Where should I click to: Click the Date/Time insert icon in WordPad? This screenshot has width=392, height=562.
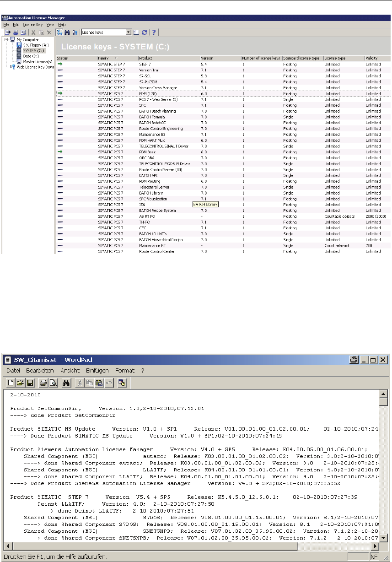tap(122, 384)
